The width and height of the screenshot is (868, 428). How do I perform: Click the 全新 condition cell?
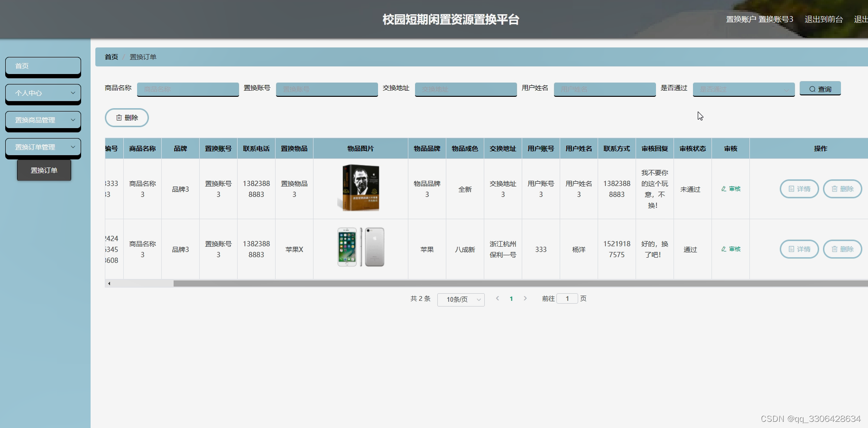point(465,189)
